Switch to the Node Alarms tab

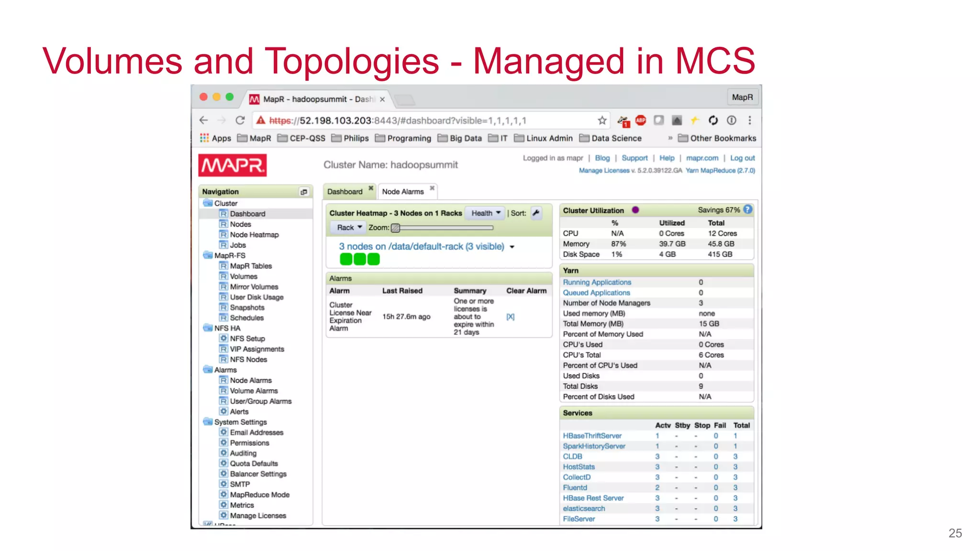point(403,192)
